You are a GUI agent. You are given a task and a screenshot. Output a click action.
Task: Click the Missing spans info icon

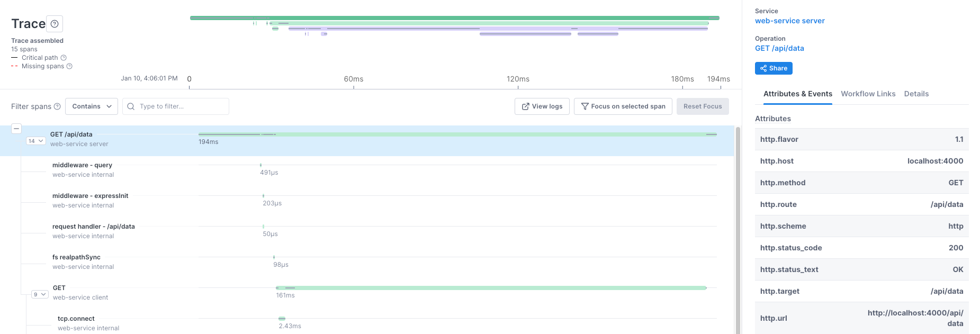coord(69,66)
